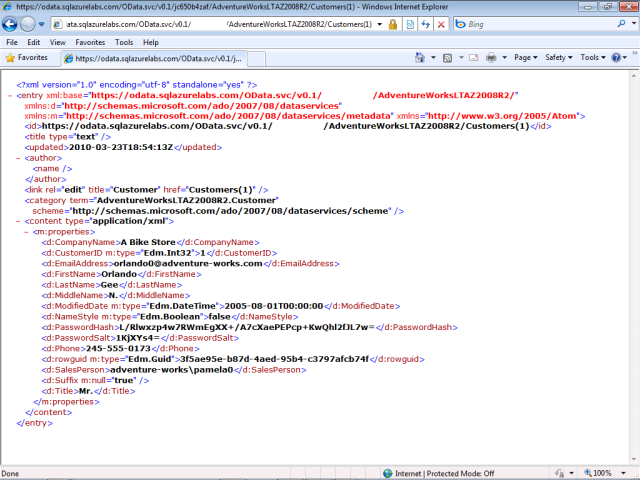Image resolution: width=640 pixels, height=480 pixels.
Task: Open the recent pages dropdown arrow
Action: [x=42, y=24]
